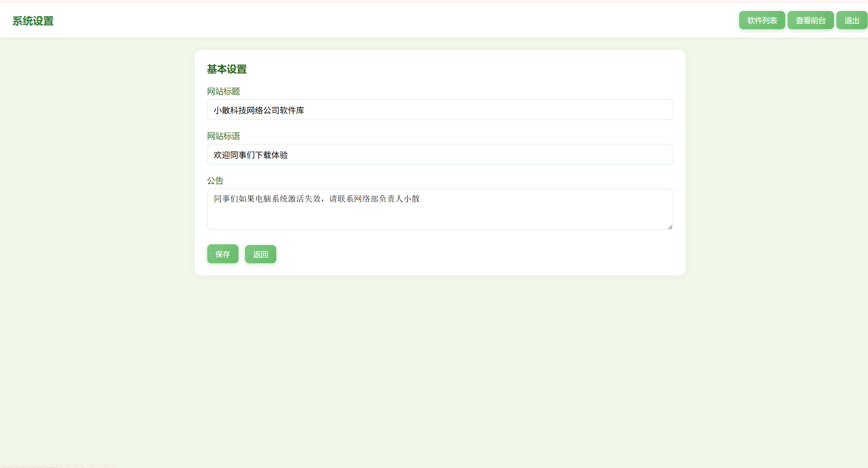Log out with the 退出 button
The image size is (868, 468).
tap(852, 20)
